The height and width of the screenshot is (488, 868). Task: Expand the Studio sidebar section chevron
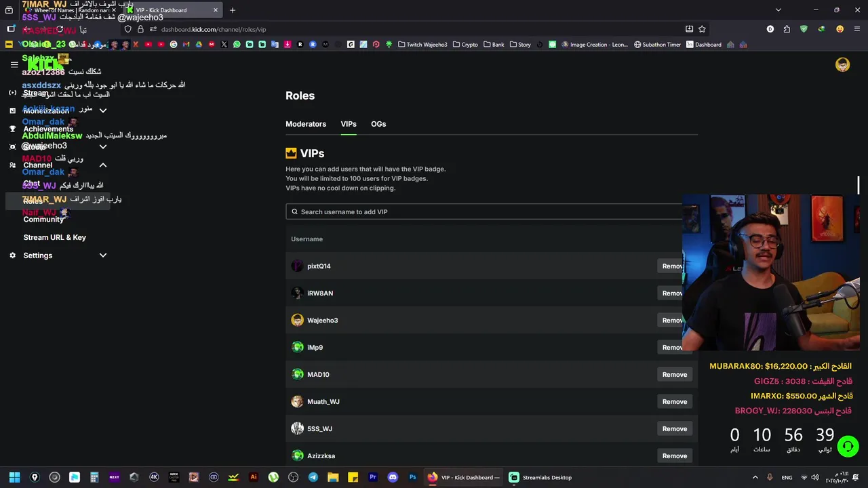coord(103,146)
